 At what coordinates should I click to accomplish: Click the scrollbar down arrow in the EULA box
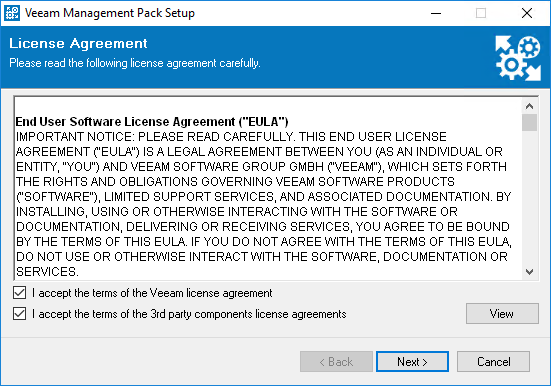529,272
